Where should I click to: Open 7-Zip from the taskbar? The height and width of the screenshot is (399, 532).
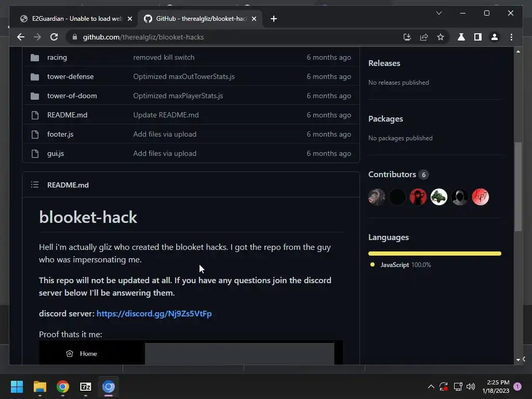point(86,387)
